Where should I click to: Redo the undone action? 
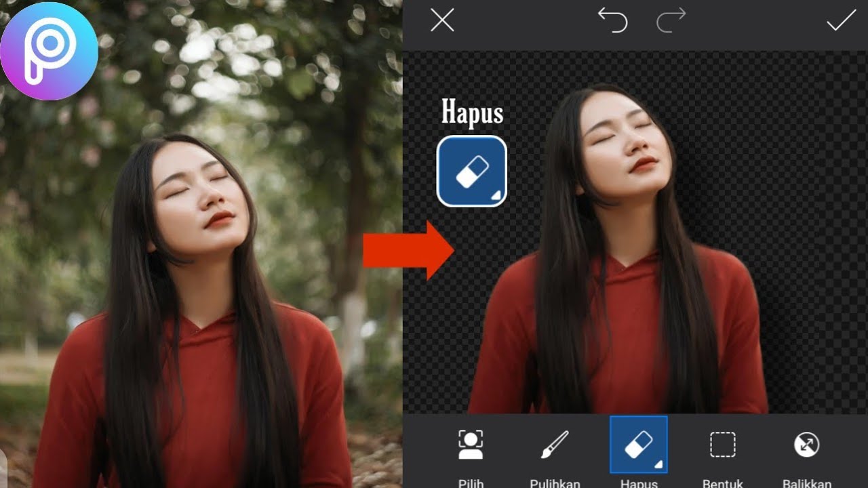[671, 20]
